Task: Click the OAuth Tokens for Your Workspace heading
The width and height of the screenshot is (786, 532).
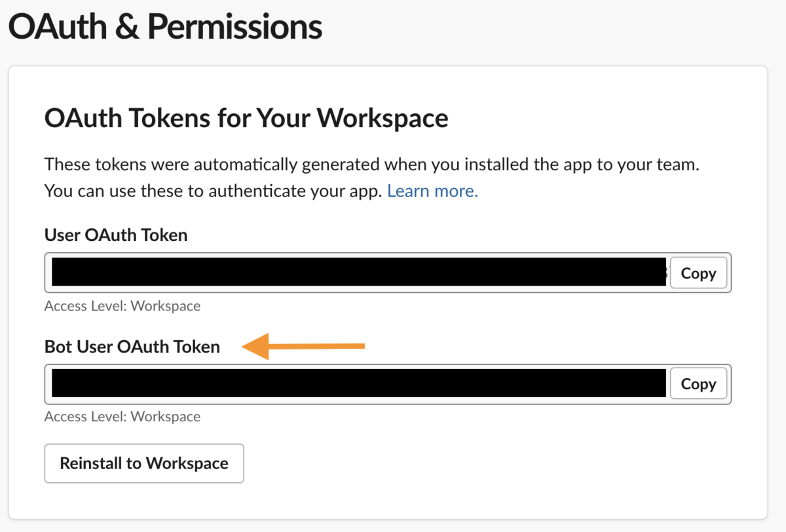Action: click(x=246, y=119)
